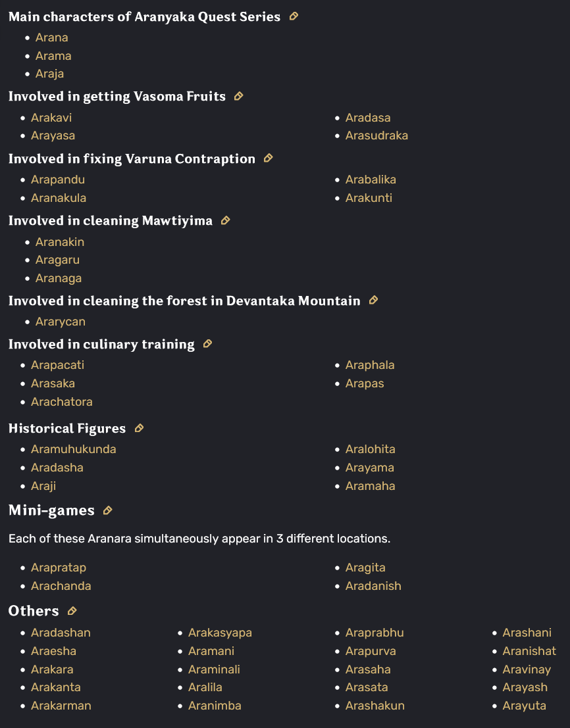Edit the Others section
Viewport: 570px width, 728px height.
pos(72,610)
